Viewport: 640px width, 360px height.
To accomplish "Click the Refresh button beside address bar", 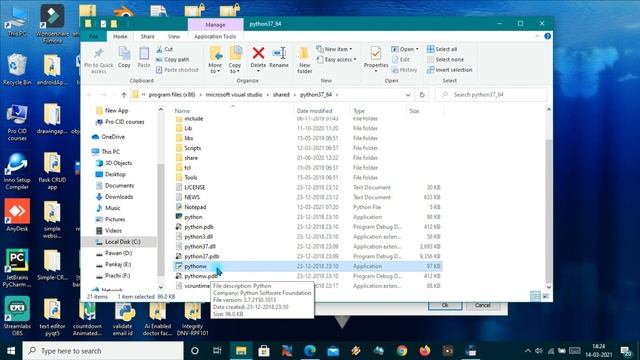I will click(x=422, y=95).
